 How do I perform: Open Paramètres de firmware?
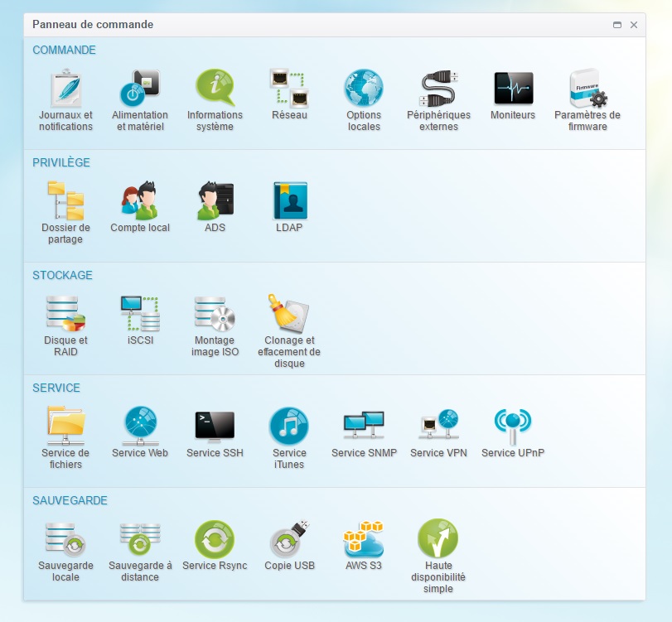587,89
